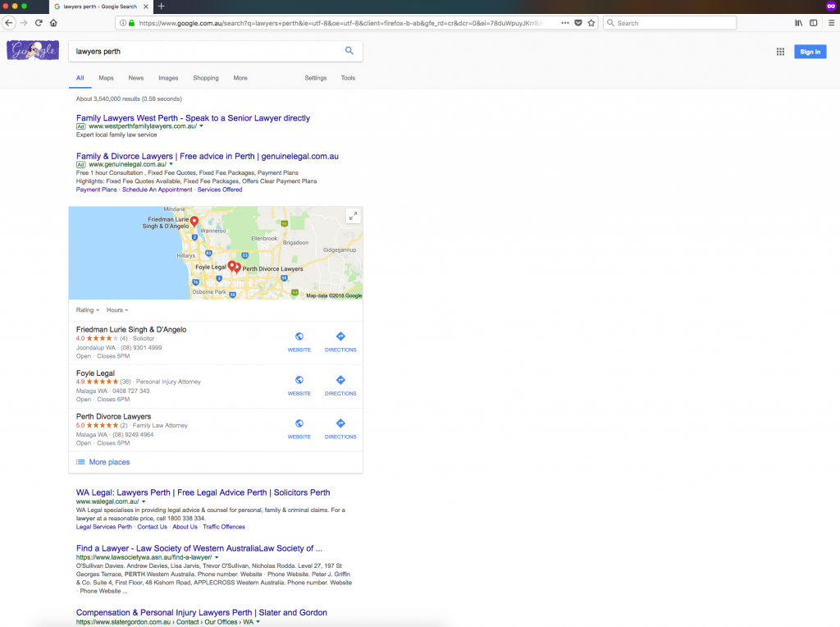Click the Friedman Lurie map pin
The image size is (840, 627).
194,222
